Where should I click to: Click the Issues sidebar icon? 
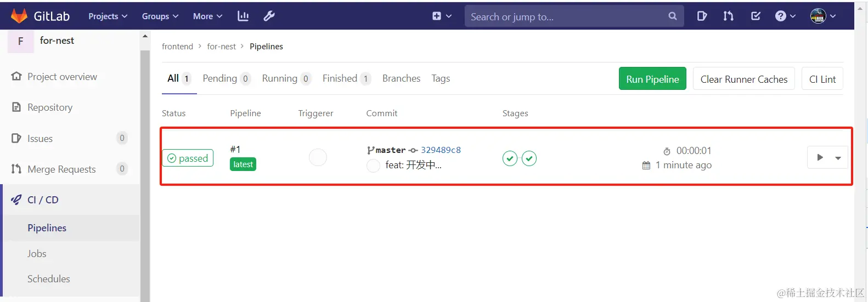[16, 138]
